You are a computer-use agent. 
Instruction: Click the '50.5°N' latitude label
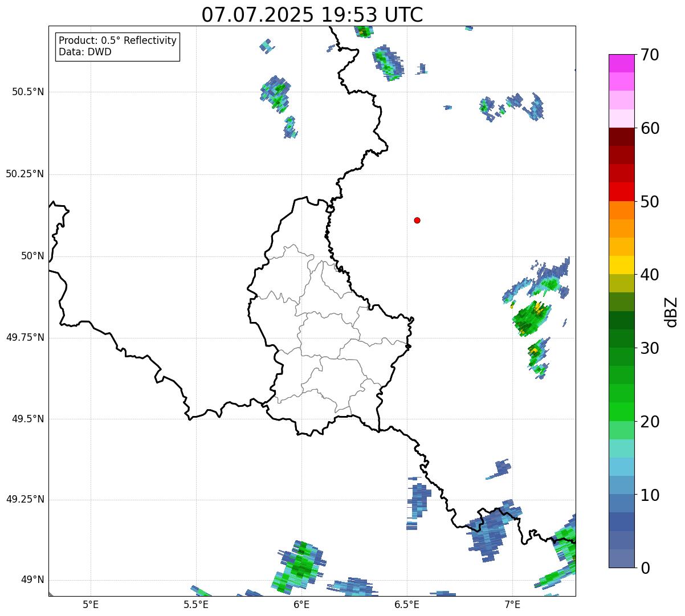click(x=28, y=92)
